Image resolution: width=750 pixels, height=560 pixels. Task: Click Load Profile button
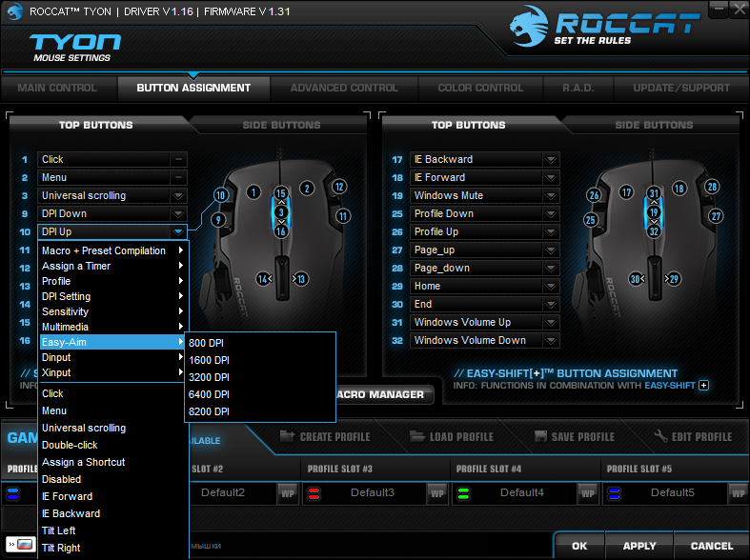coord(452,437)
